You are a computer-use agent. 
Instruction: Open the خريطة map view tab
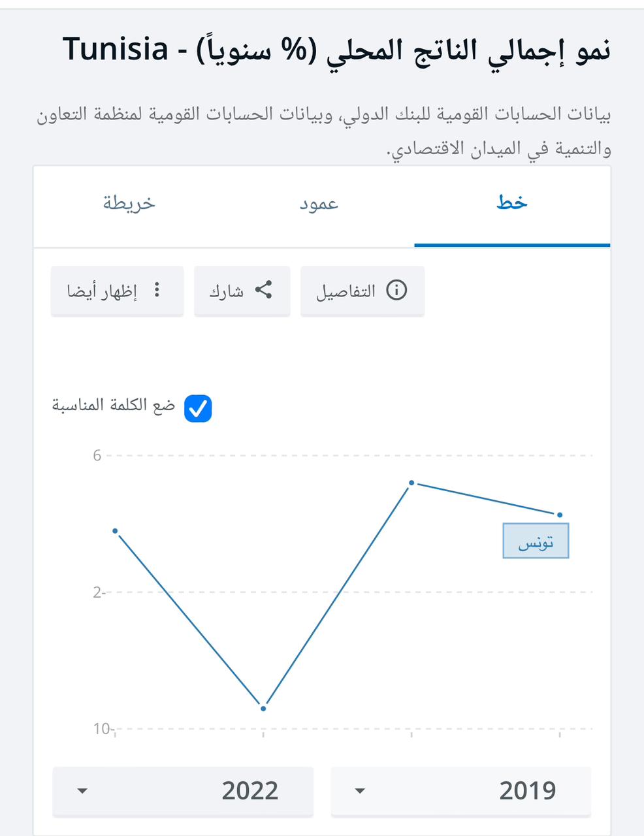(129, 204)
